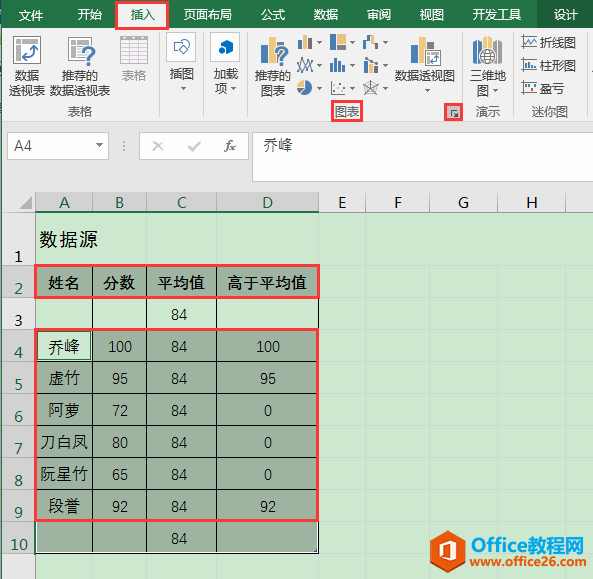Click the insert function fx button

[230, 146]
